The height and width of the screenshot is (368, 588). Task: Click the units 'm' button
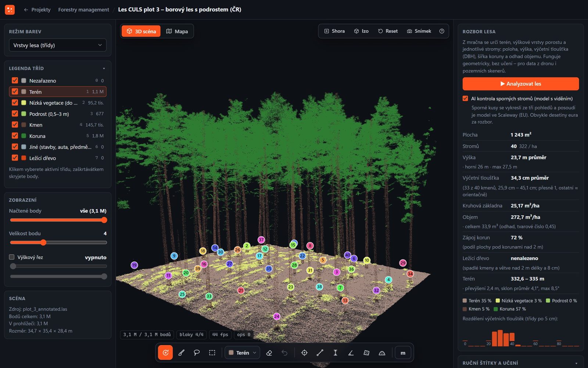click(403, 353)
